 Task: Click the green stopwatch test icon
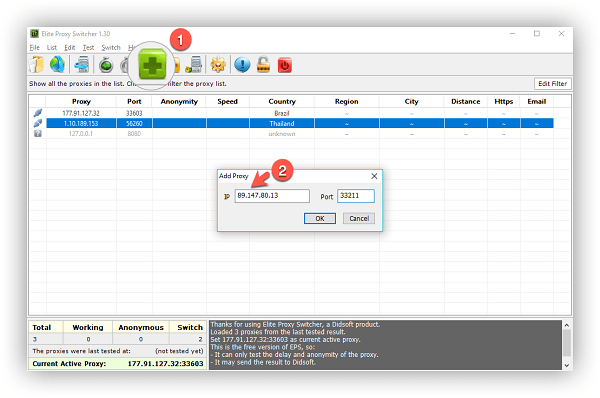click(x=106, y=65)
